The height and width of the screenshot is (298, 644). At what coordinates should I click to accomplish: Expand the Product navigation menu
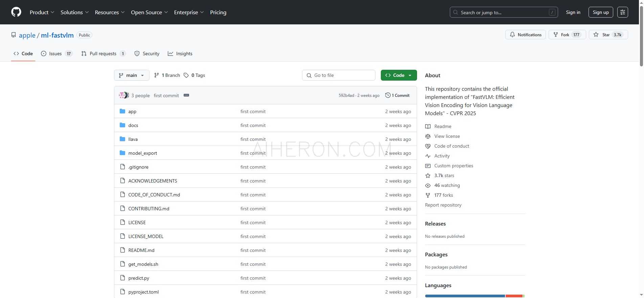tap(42, 12)
